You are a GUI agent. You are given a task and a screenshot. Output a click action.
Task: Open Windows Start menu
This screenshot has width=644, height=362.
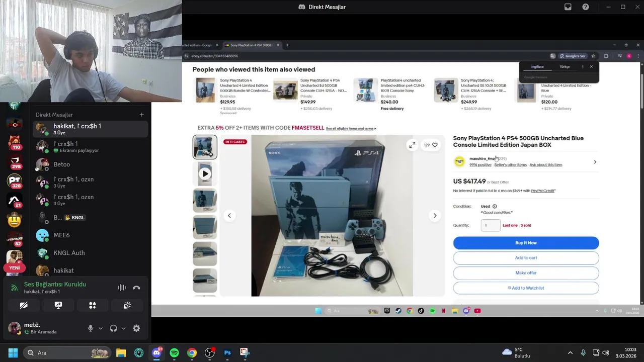click(13, 353)
